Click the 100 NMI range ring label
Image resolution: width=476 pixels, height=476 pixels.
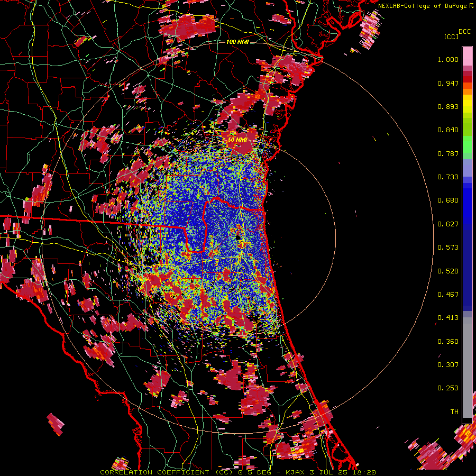[x=237, y=42]
